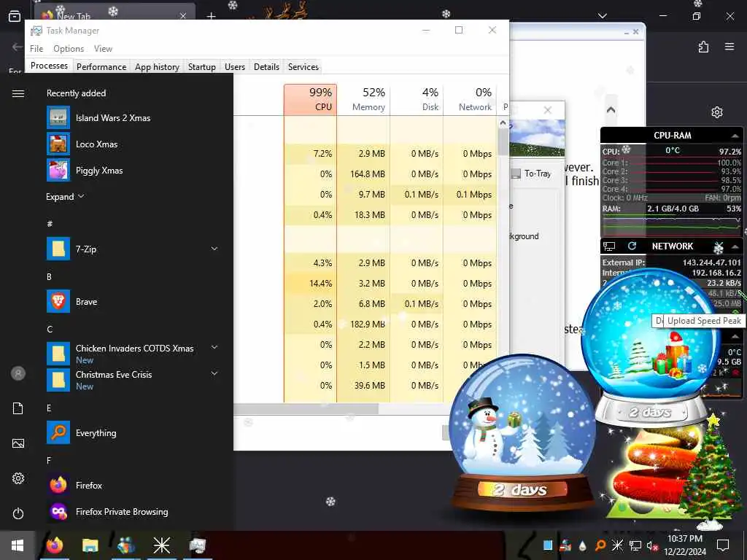Open File Explorer from the taskbar

tap(90, 545)
